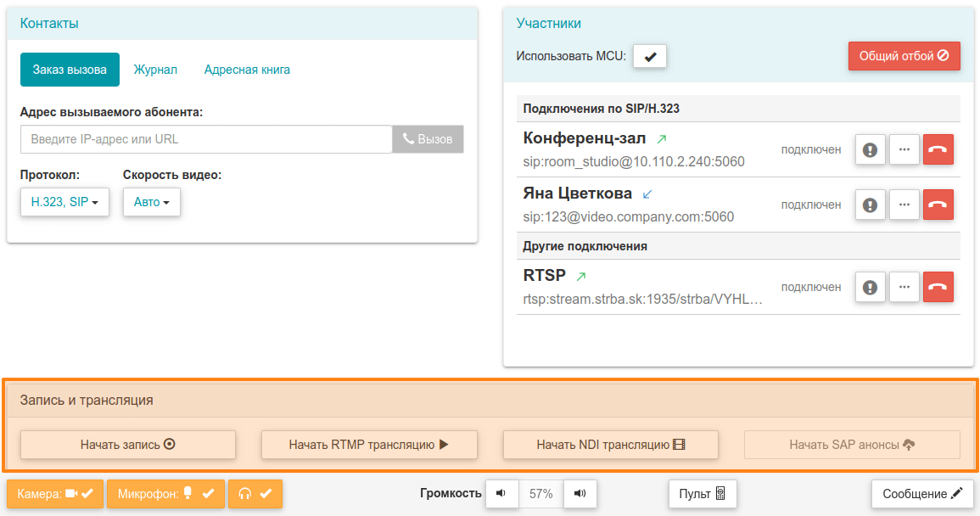Open more options for RTSP connection
Viewport: 980px width, 516px height.
pos(904,287)
